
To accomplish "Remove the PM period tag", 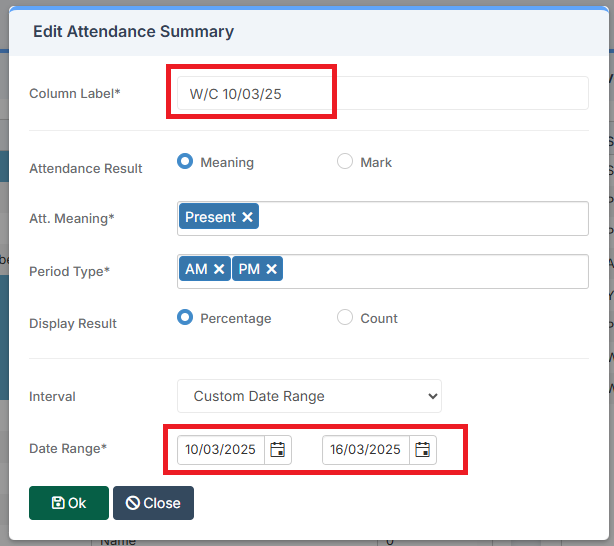I will point(271,269).
